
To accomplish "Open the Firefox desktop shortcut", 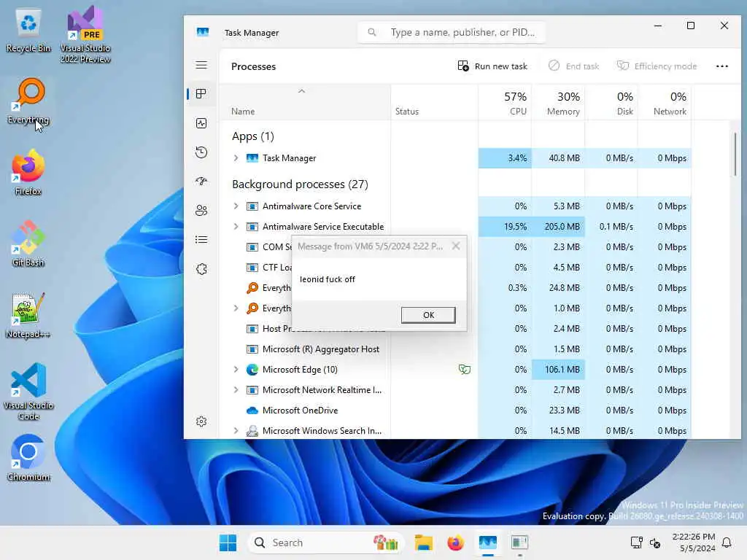I will pyautogui.click(x=28, y=172).
